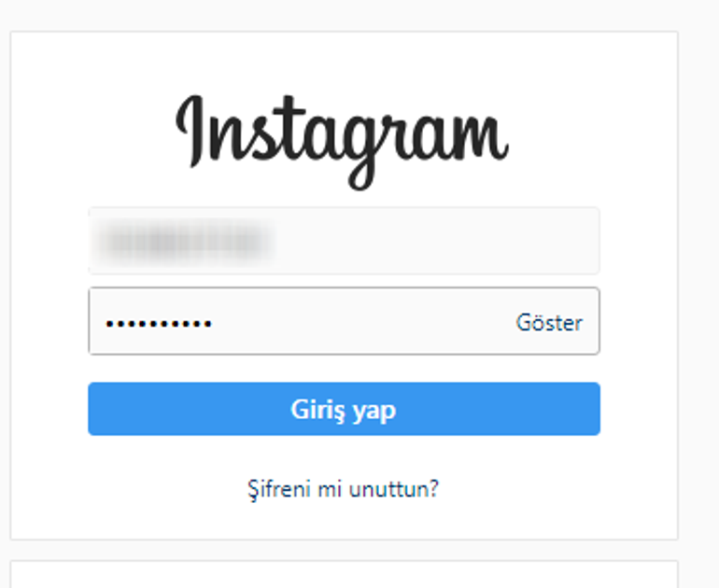Click the blank area above the Instagram logo

coord(344,62)
